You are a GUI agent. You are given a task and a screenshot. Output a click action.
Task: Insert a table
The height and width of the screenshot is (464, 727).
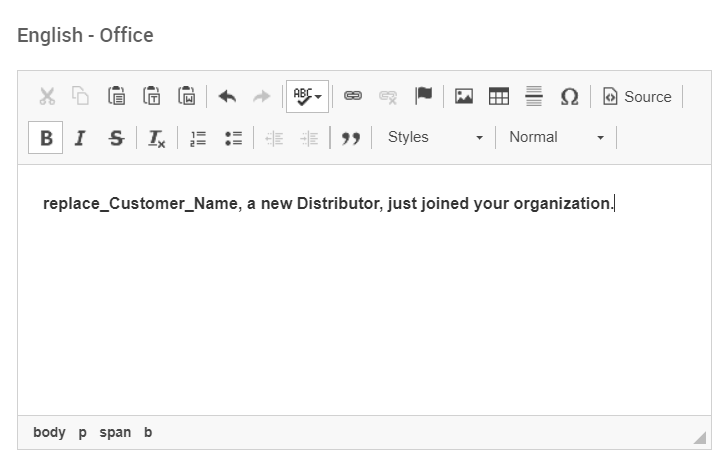point(498,97)
